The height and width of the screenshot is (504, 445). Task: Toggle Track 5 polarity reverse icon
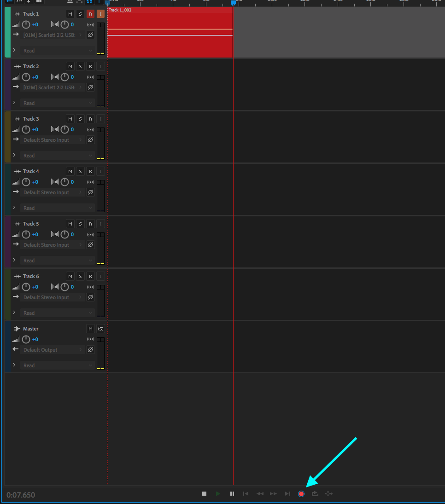pyautogui.click(x=90, y=245)
